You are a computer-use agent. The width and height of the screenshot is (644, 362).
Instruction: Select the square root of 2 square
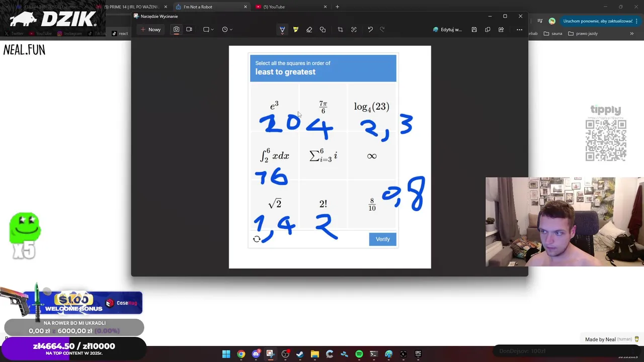[274, 204]
